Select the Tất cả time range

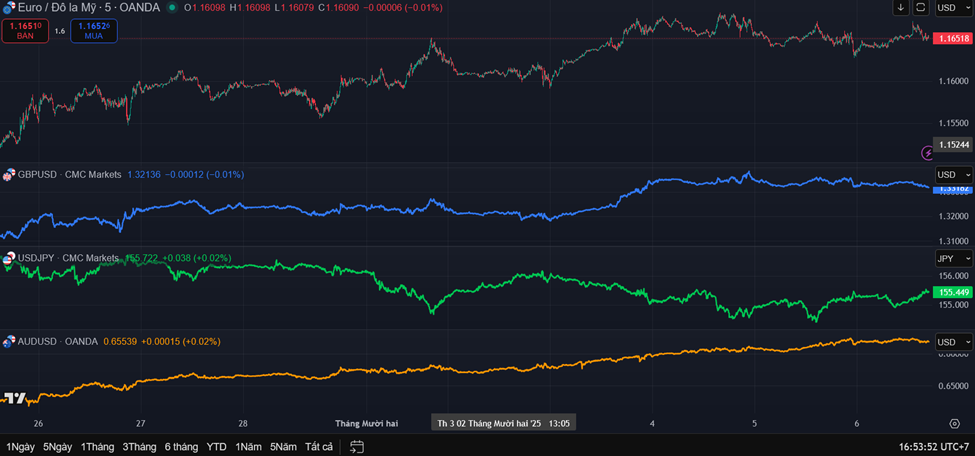(319, 446)
